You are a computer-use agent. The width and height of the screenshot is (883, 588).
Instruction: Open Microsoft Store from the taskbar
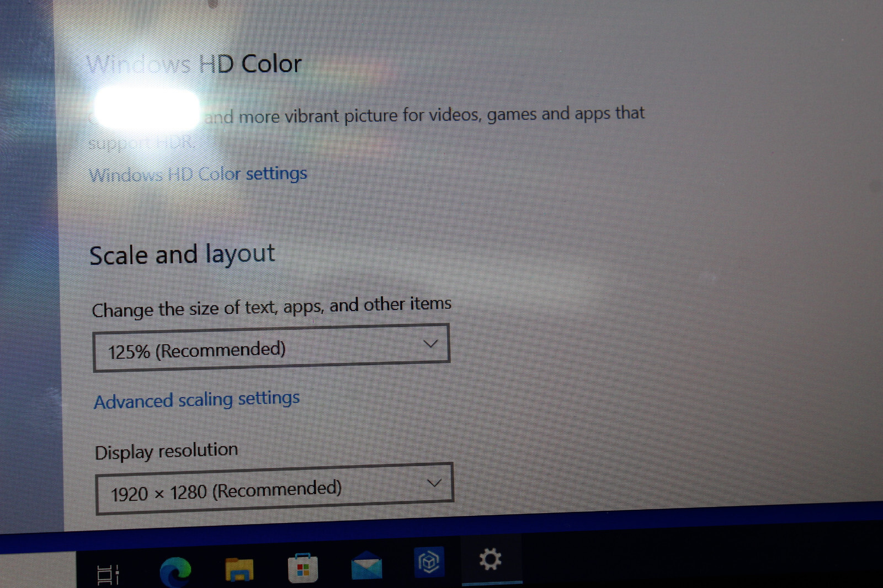pos(303,568)
